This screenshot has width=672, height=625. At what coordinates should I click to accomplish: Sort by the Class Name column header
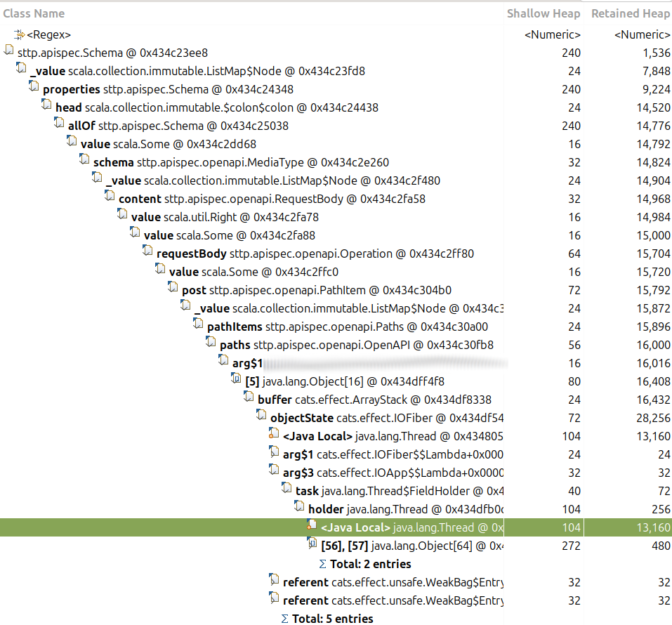(x=34, y=14)
